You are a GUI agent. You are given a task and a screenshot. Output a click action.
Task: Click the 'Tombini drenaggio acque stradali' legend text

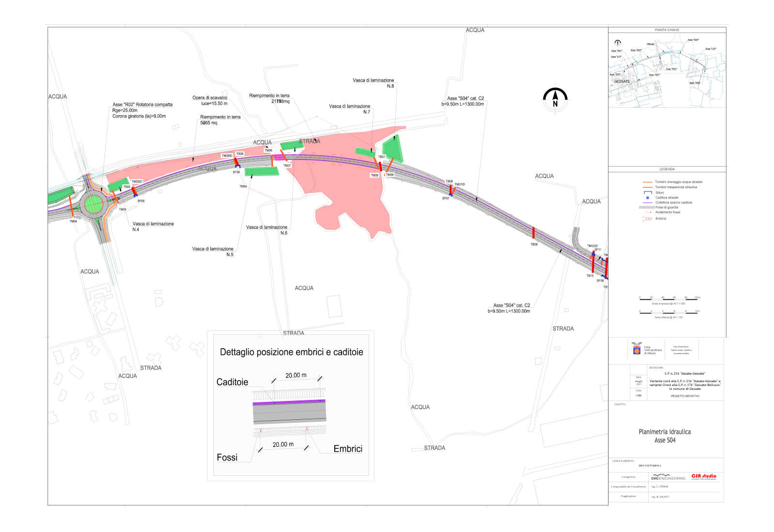[679, 182]
